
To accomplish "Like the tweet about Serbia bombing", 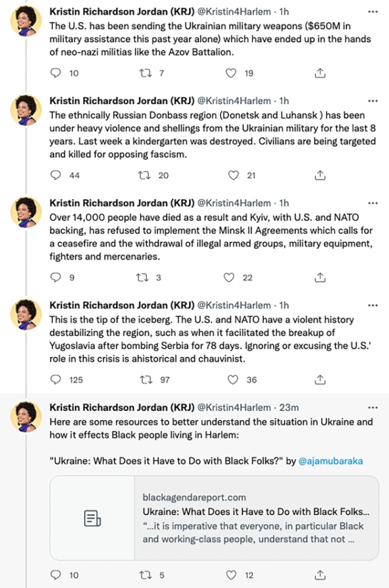I will click(231, 379).
